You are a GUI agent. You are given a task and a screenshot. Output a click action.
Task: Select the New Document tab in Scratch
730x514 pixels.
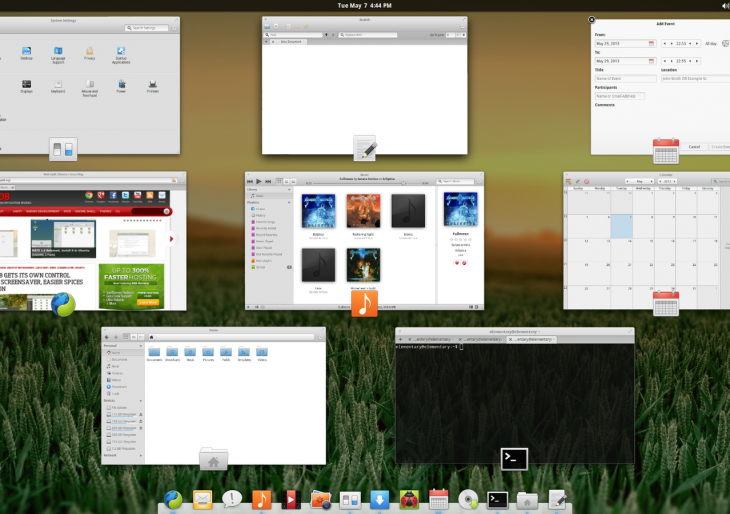pyautogui.click(x=291, y=41)
